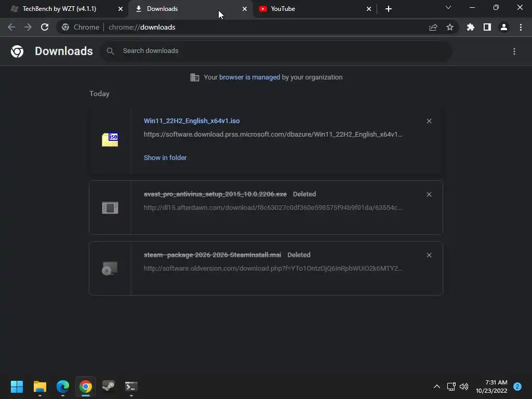The width and height of the screenshot is (532, 399).
Task: Click the search magnifier icon
Action: coord(110,51)
